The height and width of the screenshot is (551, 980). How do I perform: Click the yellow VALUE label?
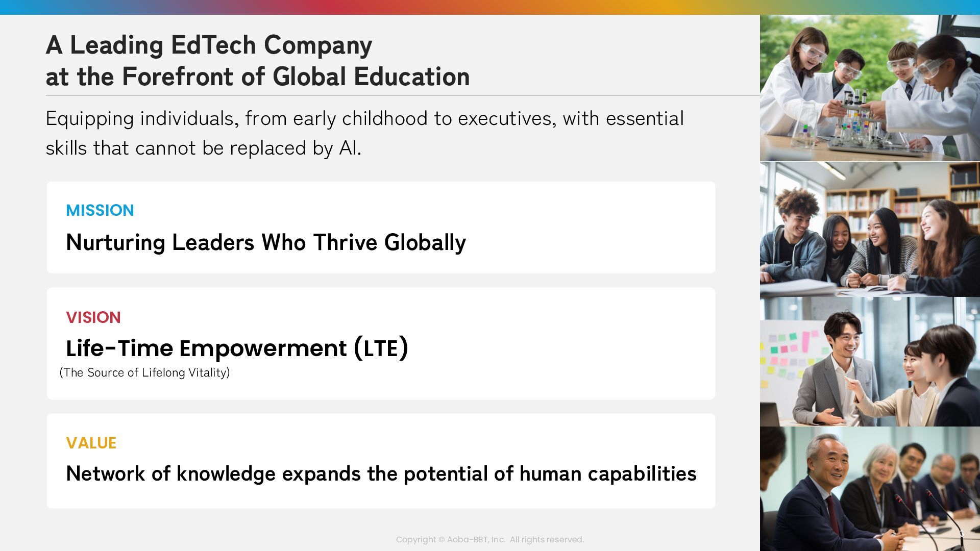click(91, 443)
